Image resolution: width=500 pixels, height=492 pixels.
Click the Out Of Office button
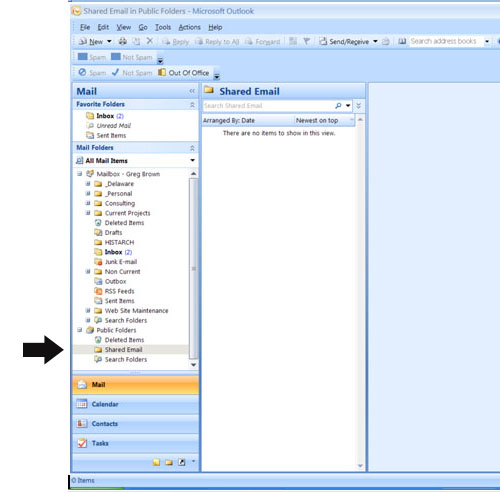click(184, 73)
